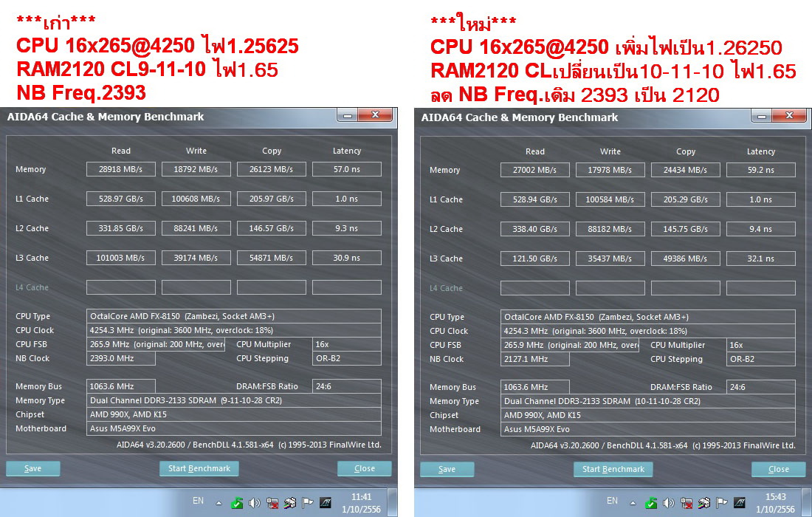Screen dimensions: 812x517
Task: Click L3 Cache Latency value 32.1 ns
Action: click(x=761, y=258)
